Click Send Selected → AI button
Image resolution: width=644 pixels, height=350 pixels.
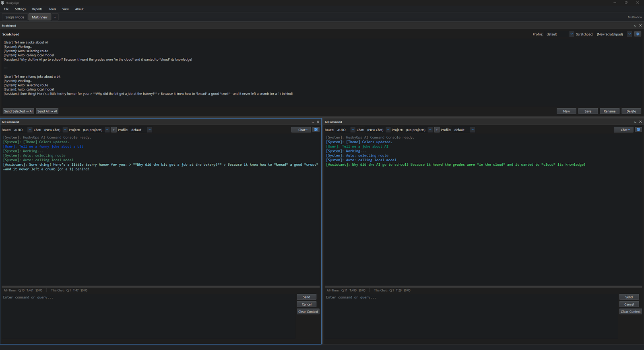pos(19,111)
